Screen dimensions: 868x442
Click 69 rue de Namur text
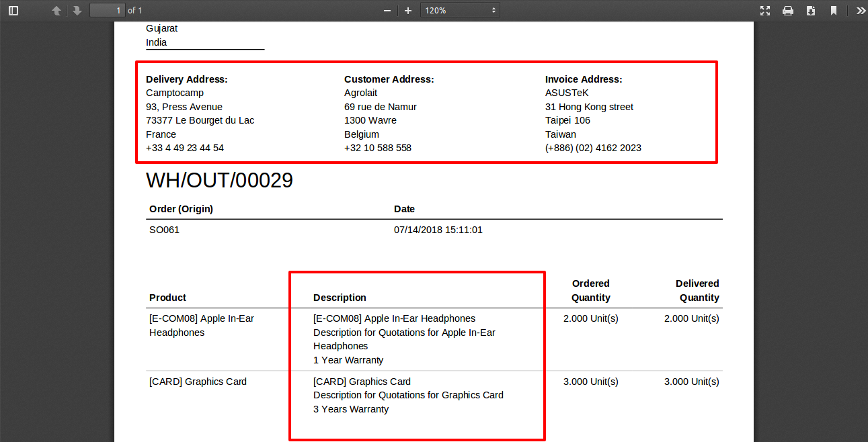(x=381, y=107)
